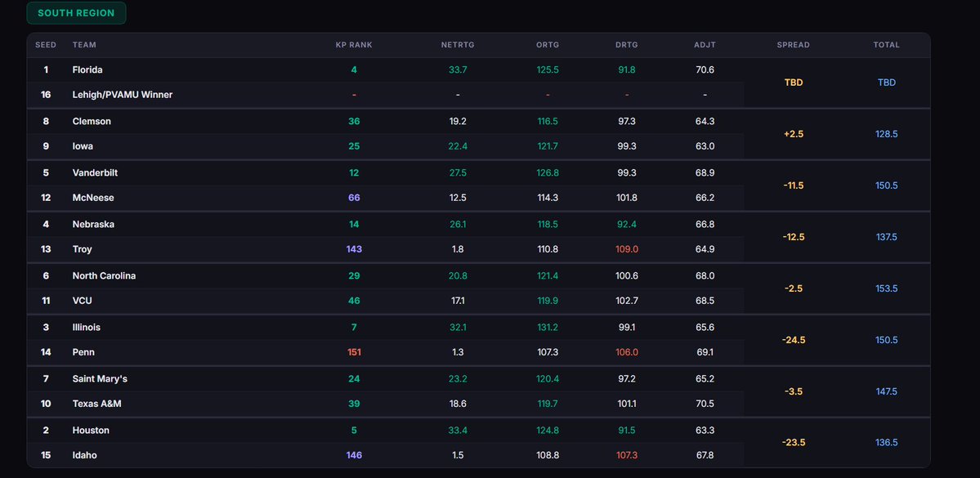Click Troy's KP rank 143

[x=354, y=249]
